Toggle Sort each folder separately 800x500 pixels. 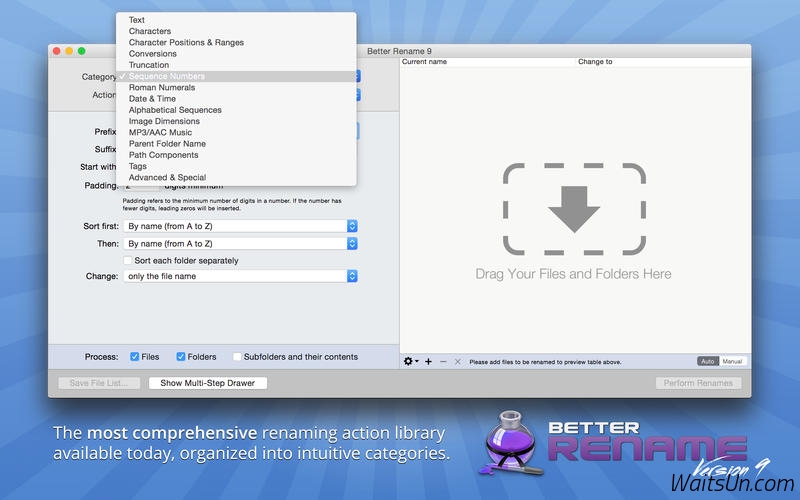pos(128,260)
